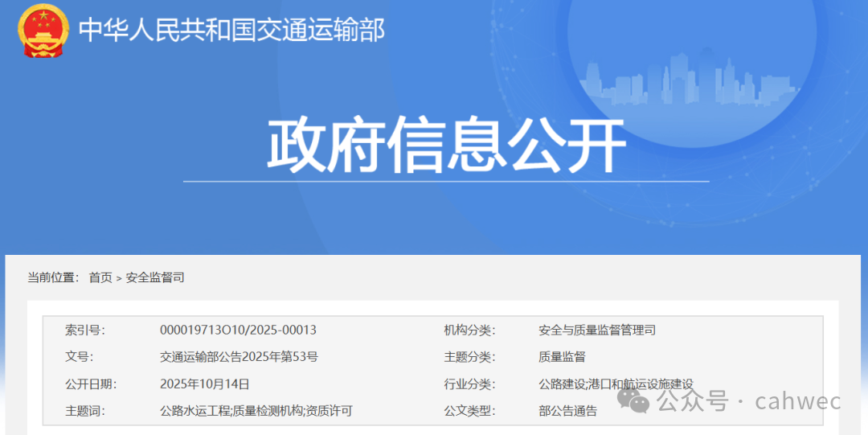Click the 公众号 · cahwec watermark text
This screenshot has height=435, width=868.
[749, 401]
